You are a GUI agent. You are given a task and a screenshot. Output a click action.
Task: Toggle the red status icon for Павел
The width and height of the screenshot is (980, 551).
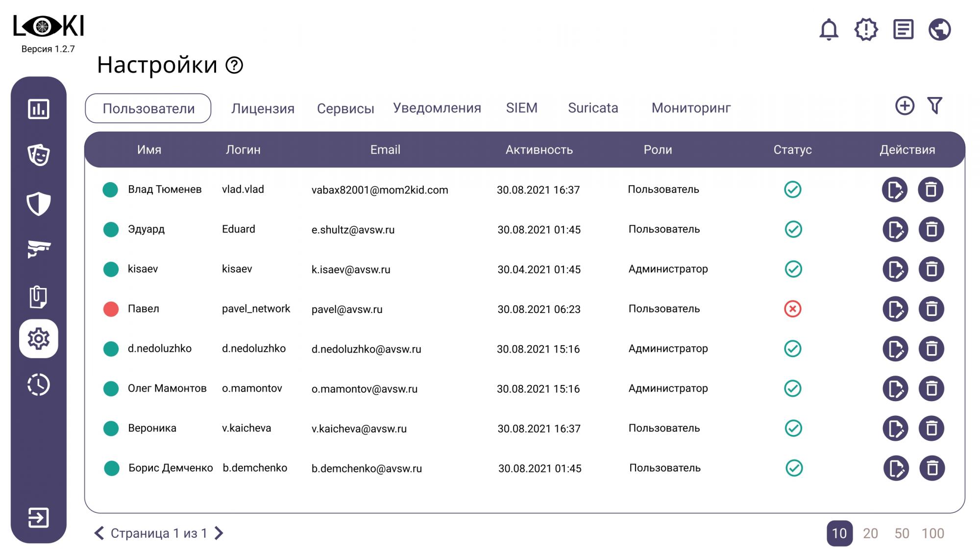792,309
